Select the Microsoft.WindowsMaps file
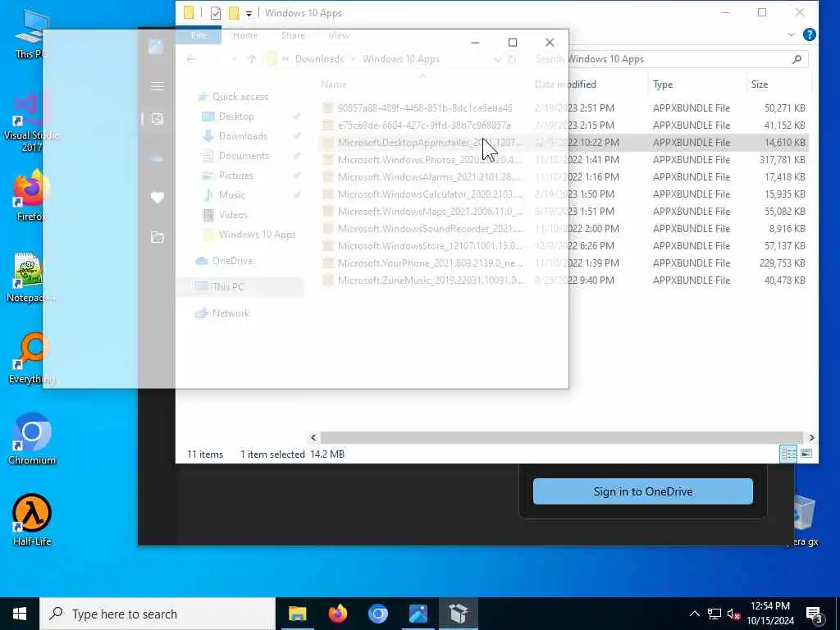The image size is (840, 630). (x=564, y=211)
